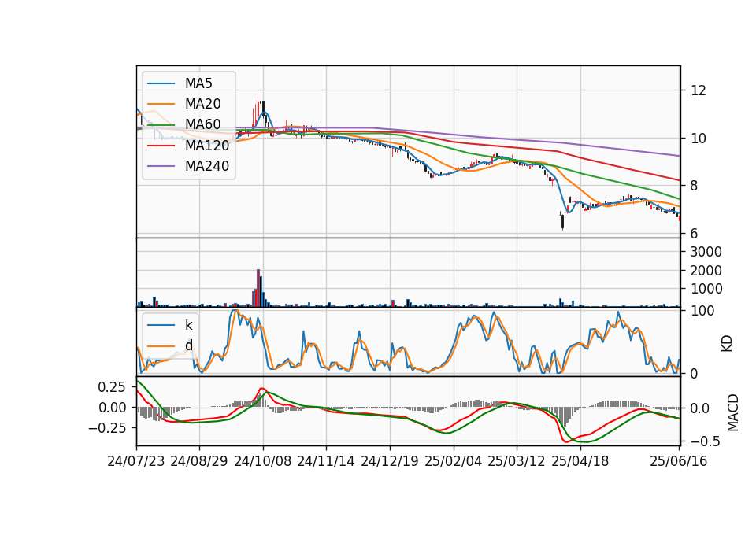756x543 pixels.
Task: Click the lowest candlestick near price 6
Action: point(562,222)
